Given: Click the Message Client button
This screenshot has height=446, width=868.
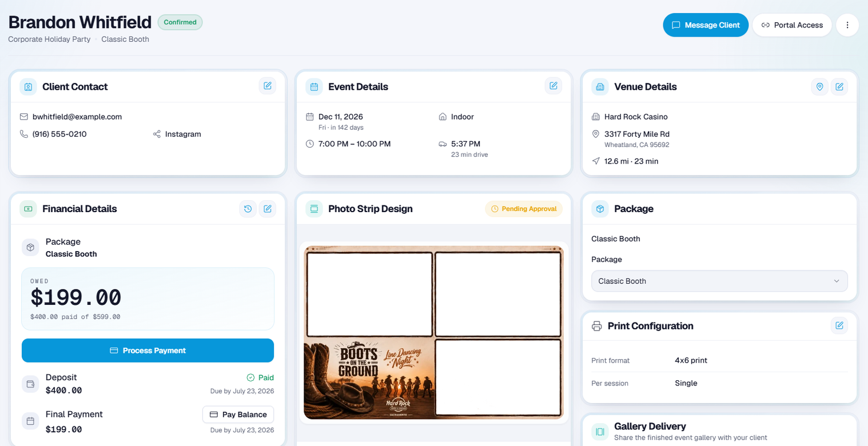Looking at the screenshot, I should 706,25.
